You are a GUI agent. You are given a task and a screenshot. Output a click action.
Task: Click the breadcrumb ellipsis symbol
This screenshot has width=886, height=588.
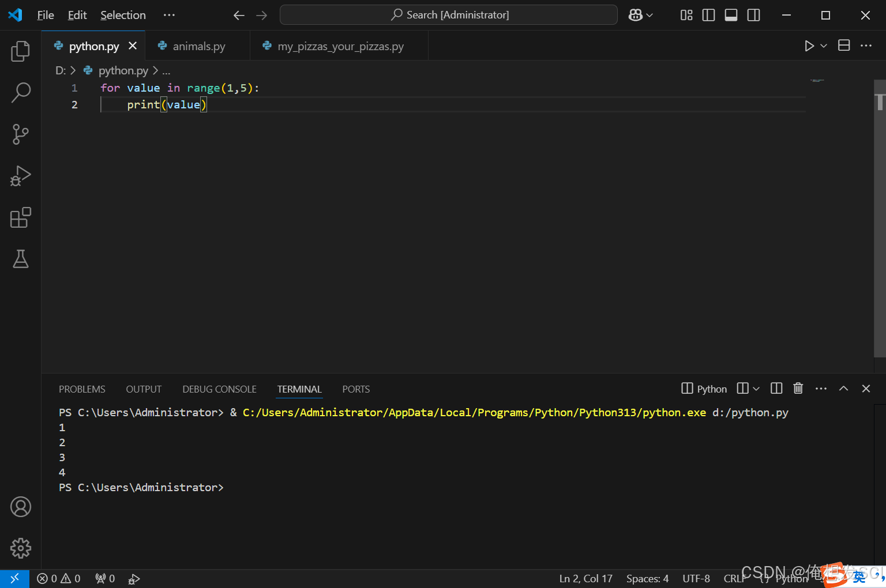[166, 70]
